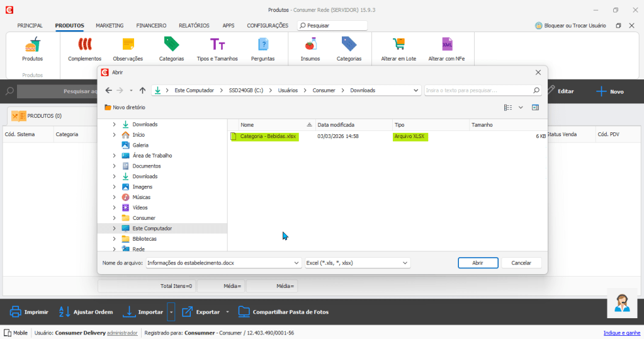Image resolution: width=644 pixels, height=339 pixels.
Task: Click the support attendant avatar icon
Action: tap(623, 303)
